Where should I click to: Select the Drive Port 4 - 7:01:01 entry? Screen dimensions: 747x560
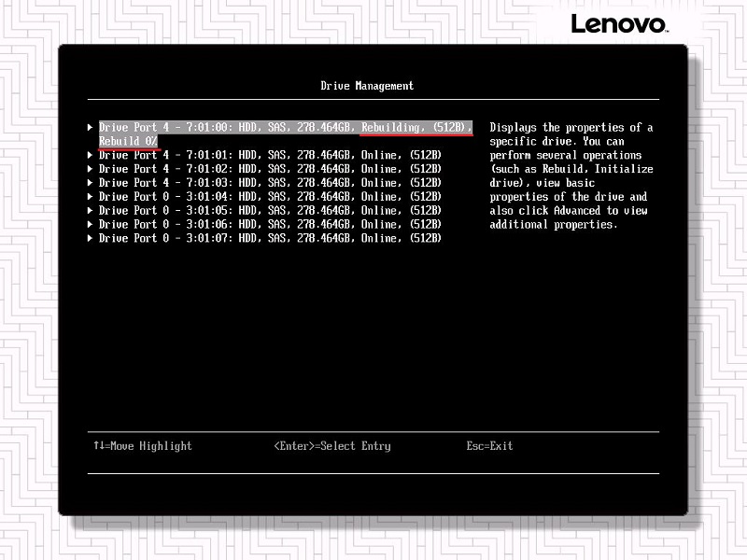(270, 155)
